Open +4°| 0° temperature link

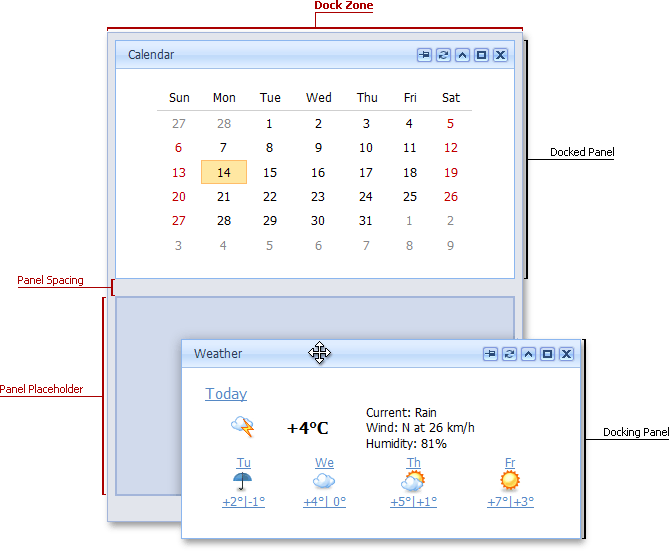click(x=325, y=501)
